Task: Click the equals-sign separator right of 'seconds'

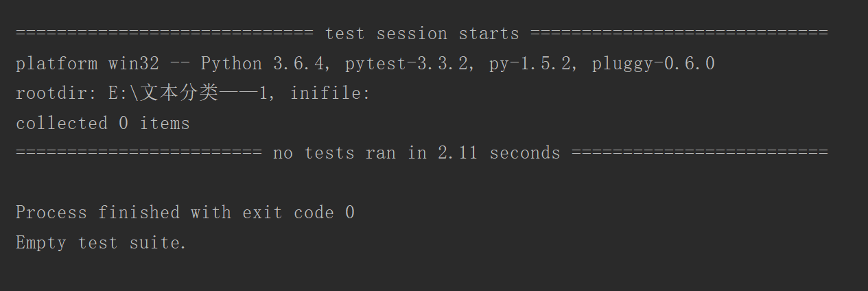Action: (x=700, y=153)
